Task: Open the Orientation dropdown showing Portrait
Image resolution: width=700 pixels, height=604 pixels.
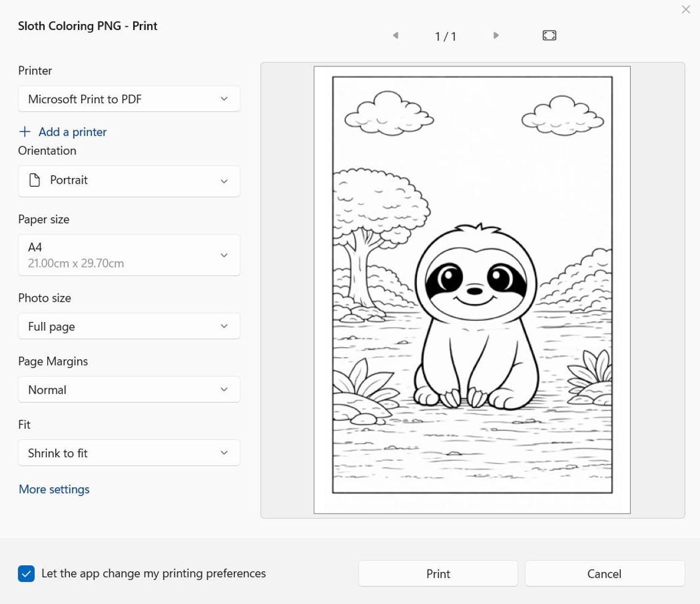Action: 129,181
